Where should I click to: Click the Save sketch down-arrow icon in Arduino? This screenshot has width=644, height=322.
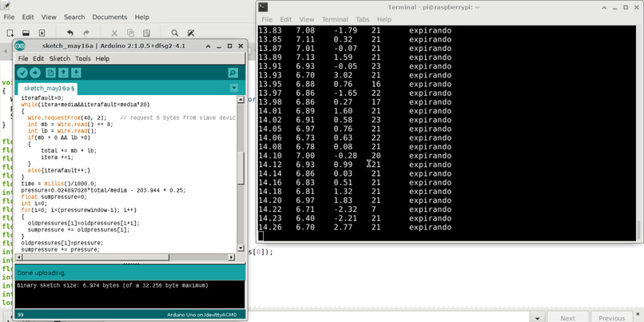pyautogui.click(x=76, y=73)
